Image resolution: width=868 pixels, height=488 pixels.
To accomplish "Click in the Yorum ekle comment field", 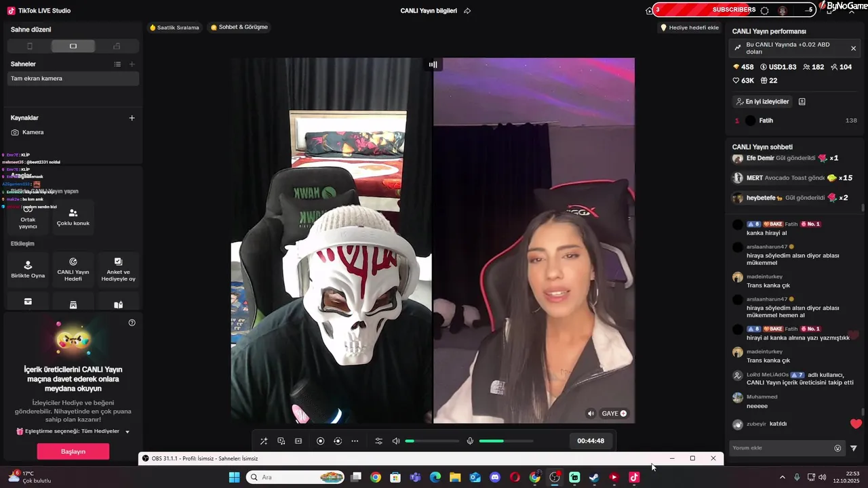I will point(781,448).
